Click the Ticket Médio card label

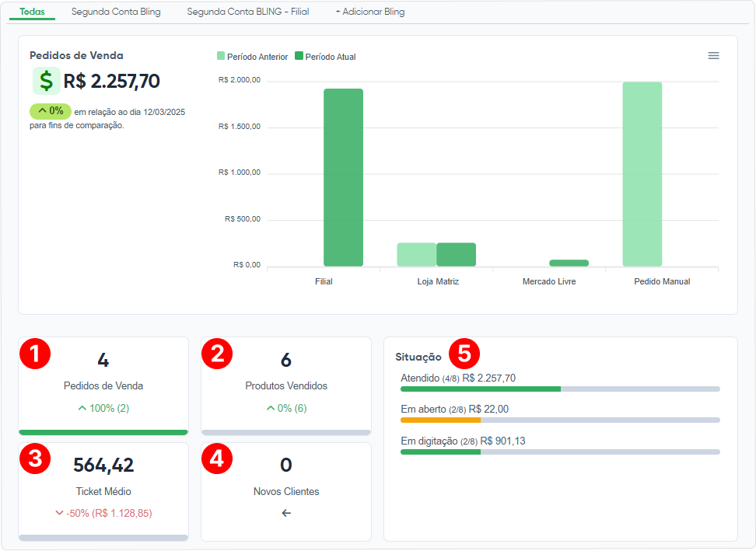click(103, 491)
